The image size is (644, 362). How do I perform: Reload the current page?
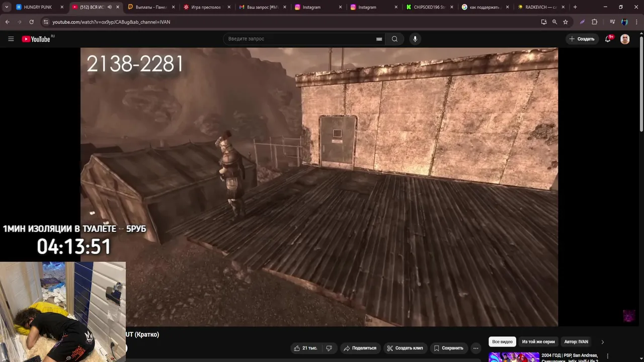point(31,22)
